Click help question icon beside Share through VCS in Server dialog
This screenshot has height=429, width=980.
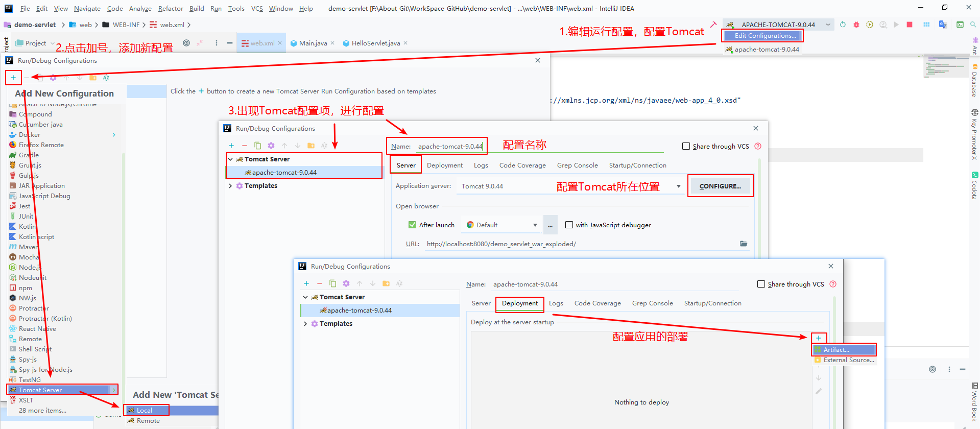click(x=758, y=146)
